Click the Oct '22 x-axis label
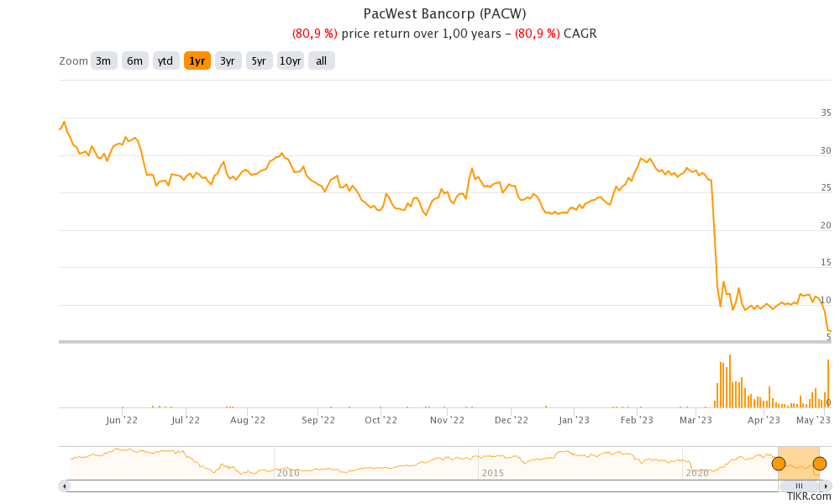 pyautogui.click(x=381, y=420)
